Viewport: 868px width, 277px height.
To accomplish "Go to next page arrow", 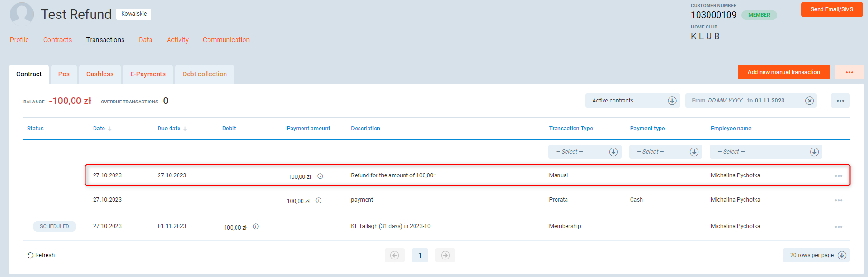I will (x=445, y=255).
